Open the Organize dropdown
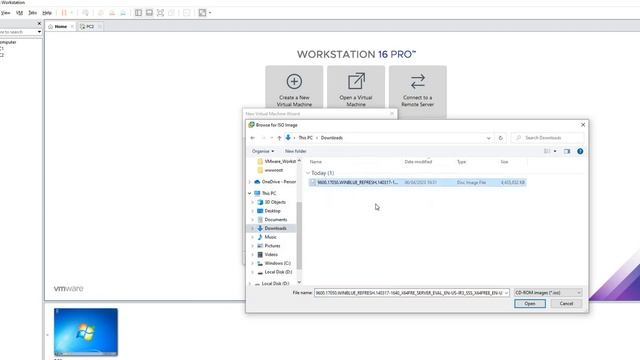The image size is (640, 360). pyautogui.click(x=263, y=151)
